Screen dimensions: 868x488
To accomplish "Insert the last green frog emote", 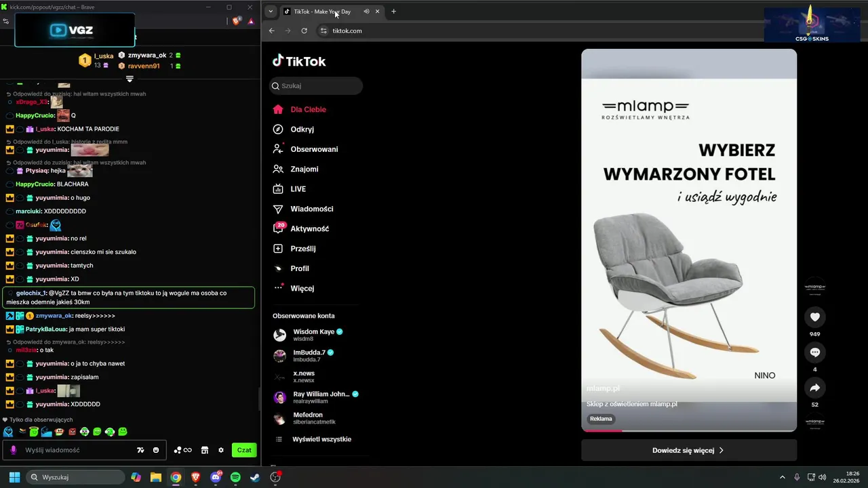I will click(123, 432).
